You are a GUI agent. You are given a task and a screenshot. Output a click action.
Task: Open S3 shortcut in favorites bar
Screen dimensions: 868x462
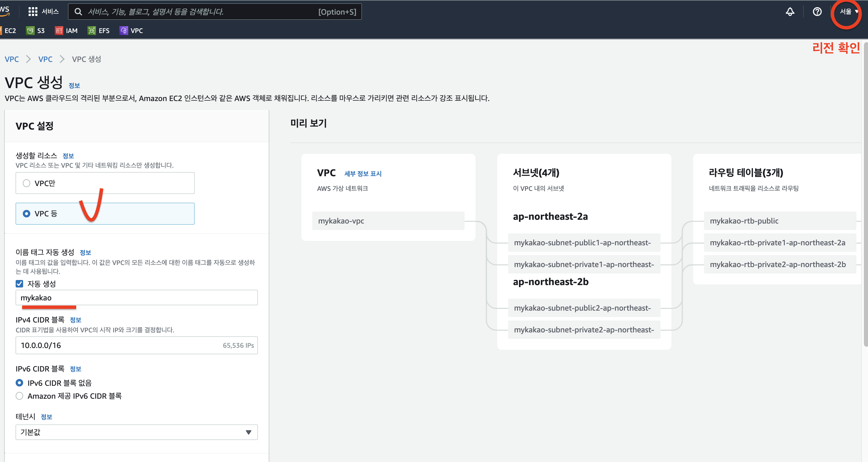click(36, 31)
